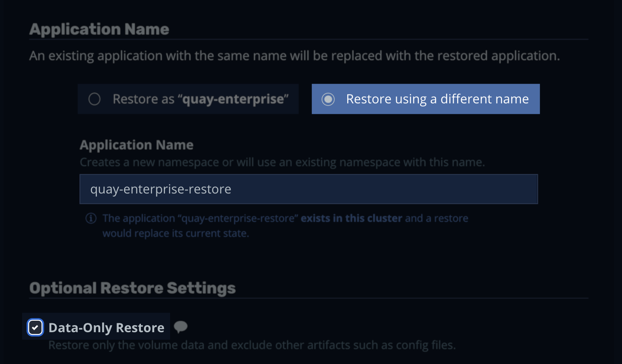This screenshot has height=364, width=622.
Task: Click the info icon beside the exists-in-cluster note
Action: coord(91,218)
